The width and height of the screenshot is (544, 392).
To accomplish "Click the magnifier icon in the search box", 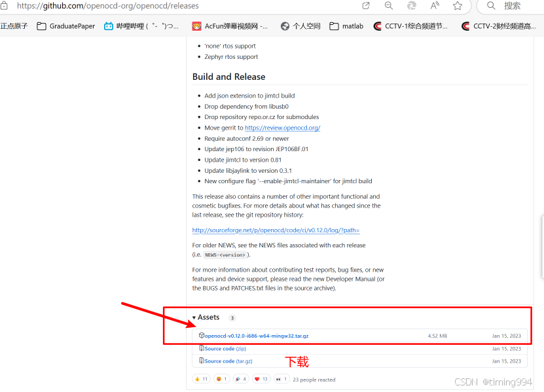I will pyautogui.click(x=491, y=5).
